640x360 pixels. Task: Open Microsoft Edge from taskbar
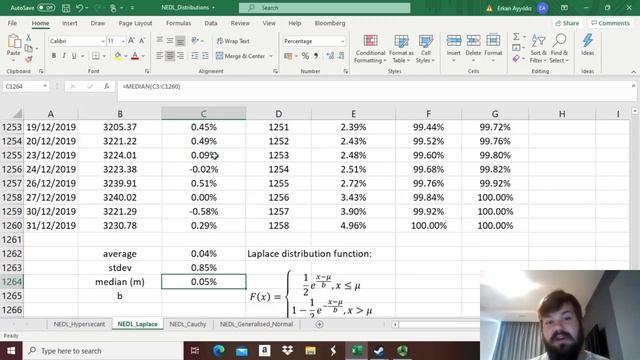pos(219,351)
